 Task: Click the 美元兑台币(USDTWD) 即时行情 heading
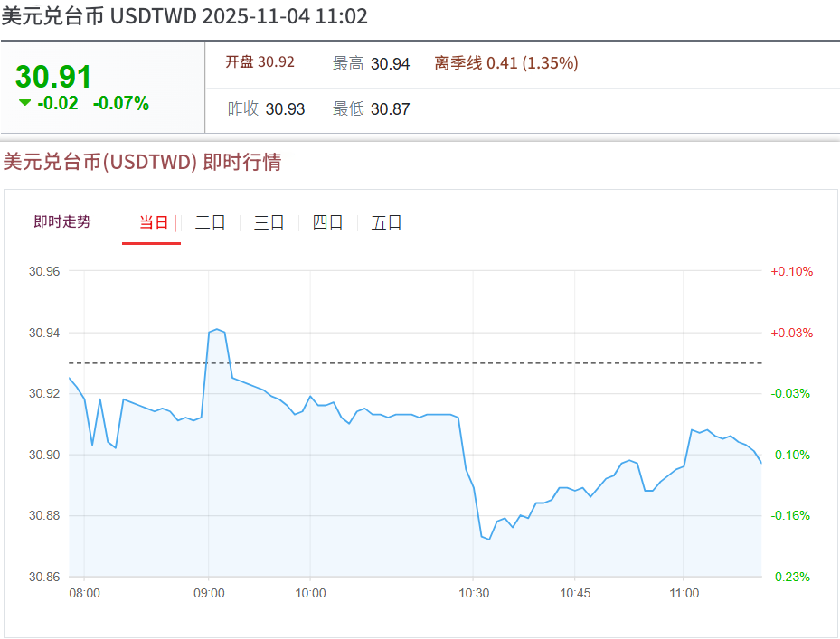tap(142, 162)
